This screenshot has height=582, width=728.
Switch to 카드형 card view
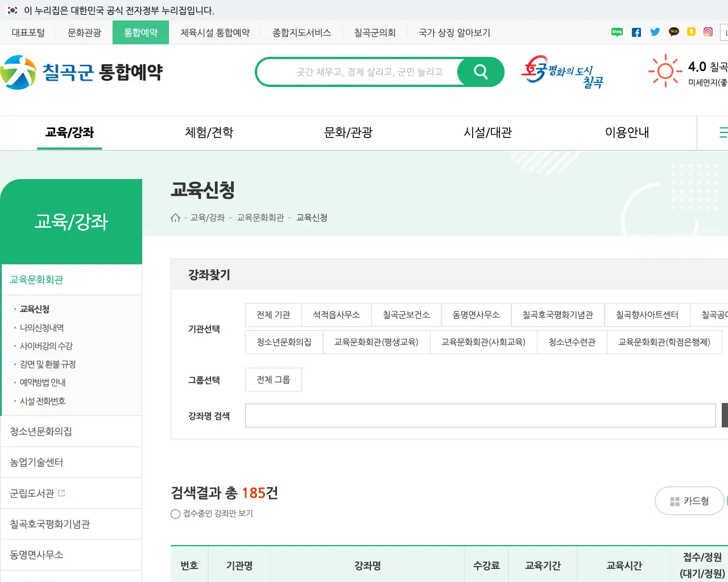click(689, 501)
